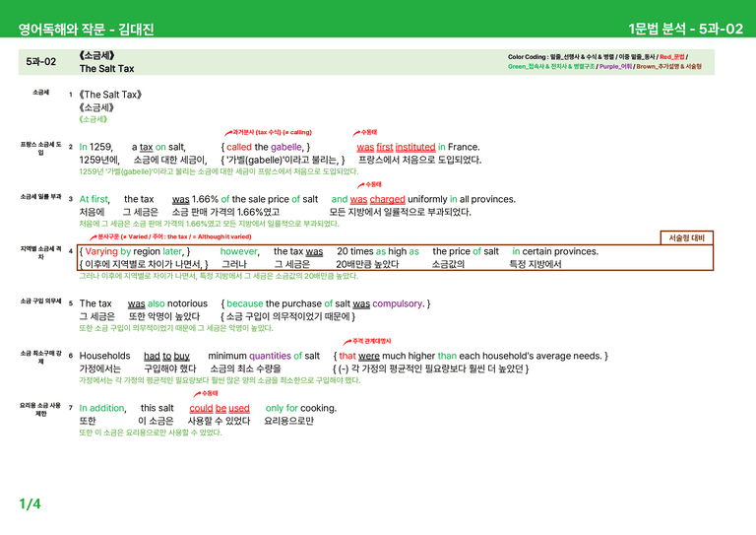The width and height of the screenshot is (756, 535).
Task: Click the red word 'Varying'
Action: tap(101, 251)
